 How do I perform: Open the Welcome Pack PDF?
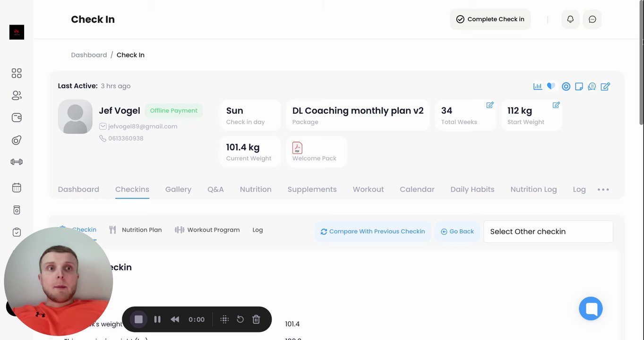[298, 148]
